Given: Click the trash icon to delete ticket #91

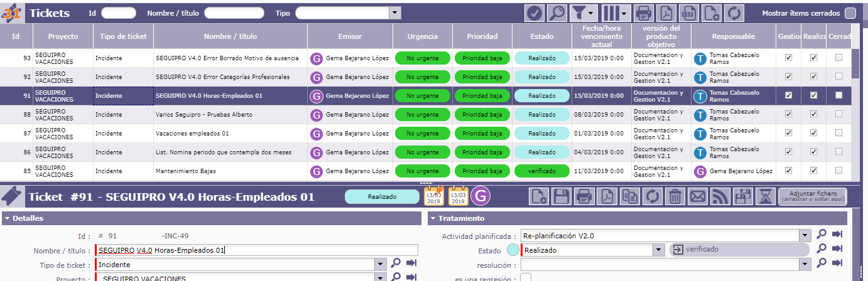Looking at the screenshot, I should click(675, 196).
